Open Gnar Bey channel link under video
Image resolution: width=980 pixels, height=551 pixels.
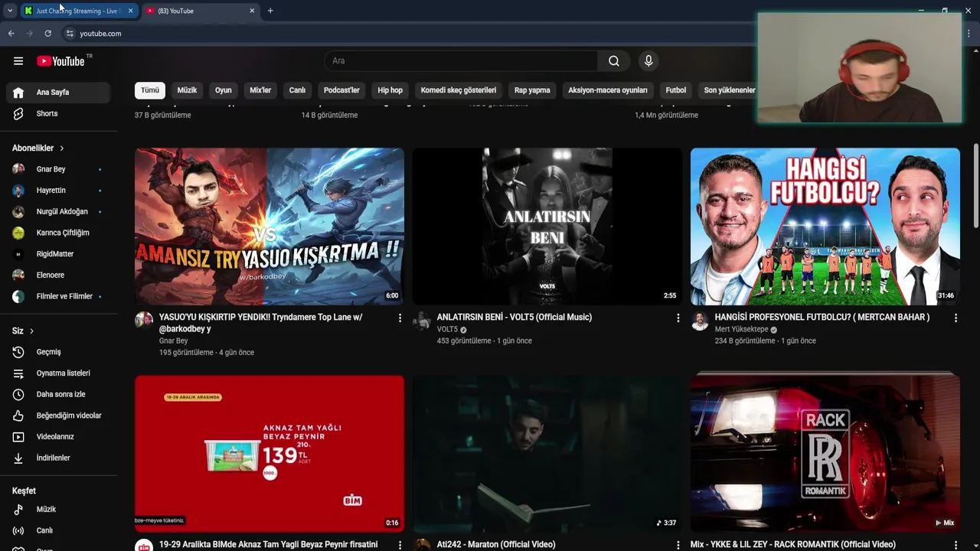pyautogui.click(x=173, y=341)
